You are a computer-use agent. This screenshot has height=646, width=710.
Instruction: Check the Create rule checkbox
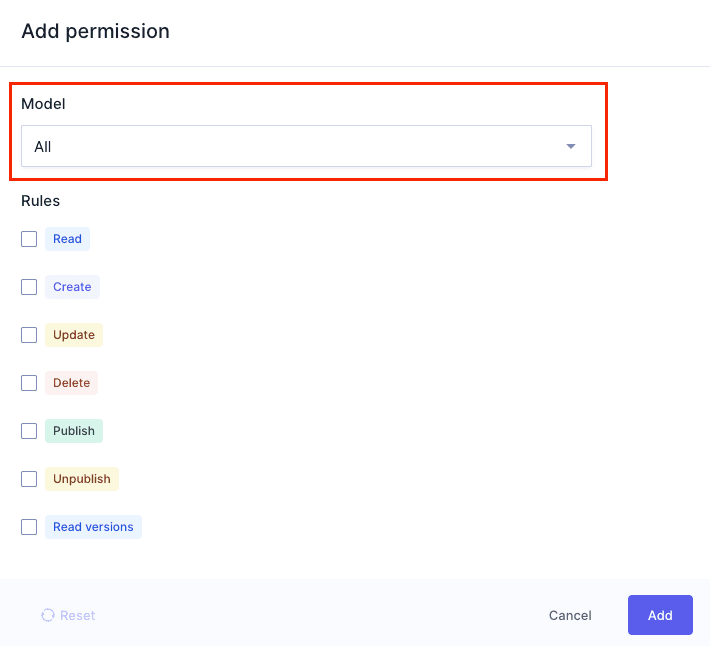coord(29,287)
